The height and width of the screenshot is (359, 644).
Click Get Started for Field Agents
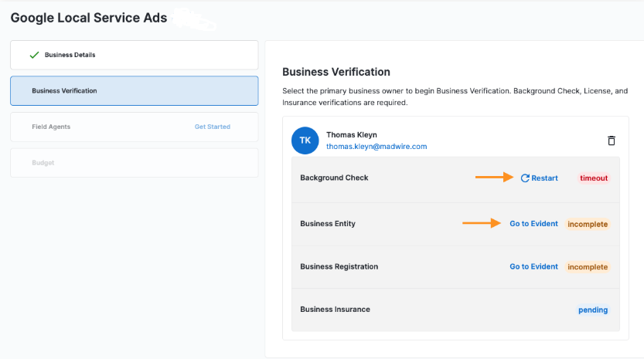click(212, 127)
